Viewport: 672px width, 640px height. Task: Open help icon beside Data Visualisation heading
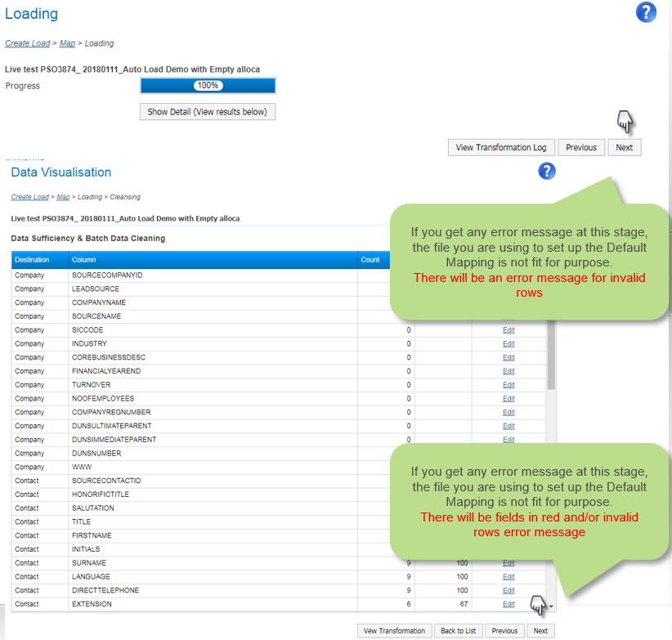coord(547,172)
